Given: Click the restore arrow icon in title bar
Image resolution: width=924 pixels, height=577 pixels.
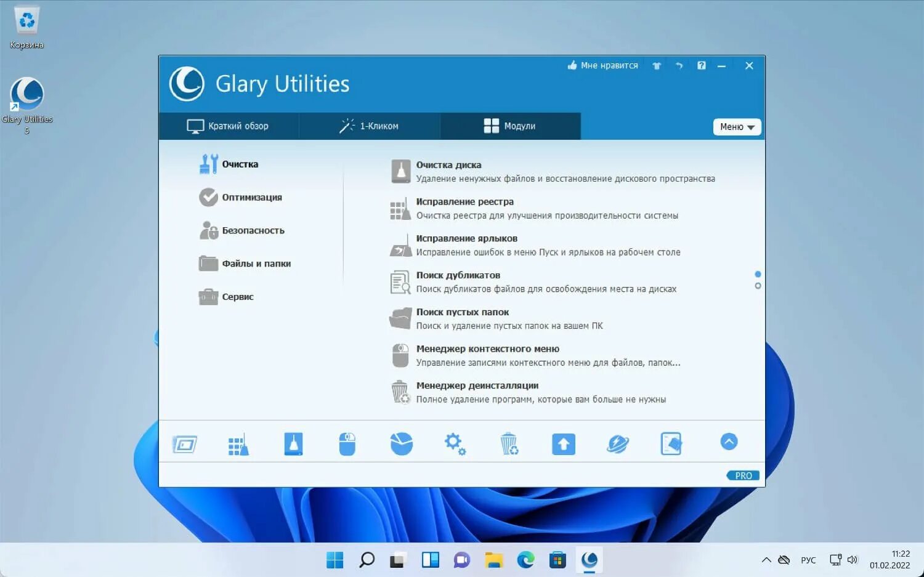Looking at the screenshot, I should [679, 66].
